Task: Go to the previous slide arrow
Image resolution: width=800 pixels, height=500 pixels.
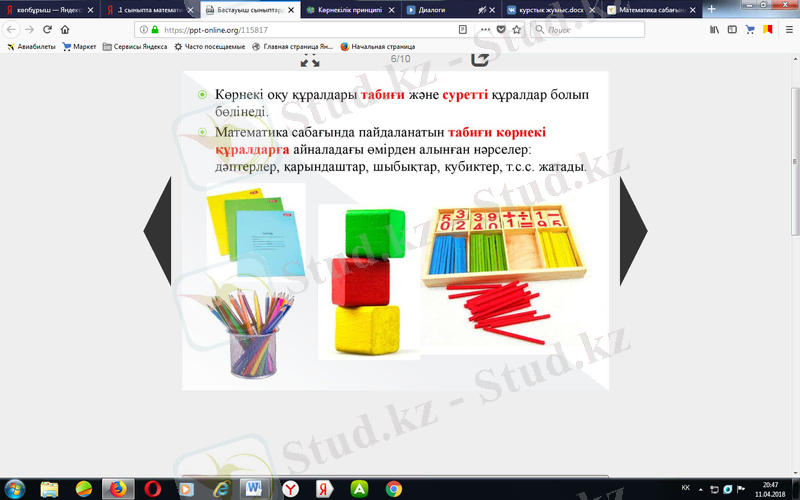Action: pos(157,231)
